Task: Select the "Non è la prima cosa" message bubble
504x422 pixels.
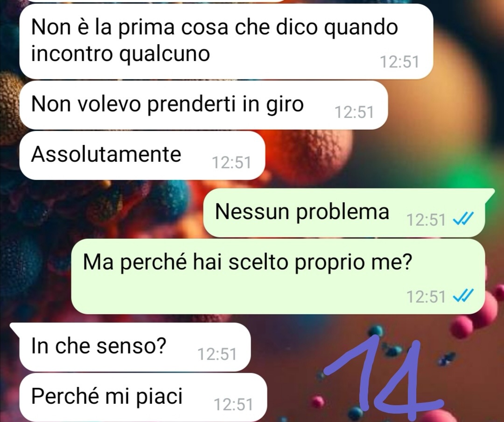Action: click(226, 42)
